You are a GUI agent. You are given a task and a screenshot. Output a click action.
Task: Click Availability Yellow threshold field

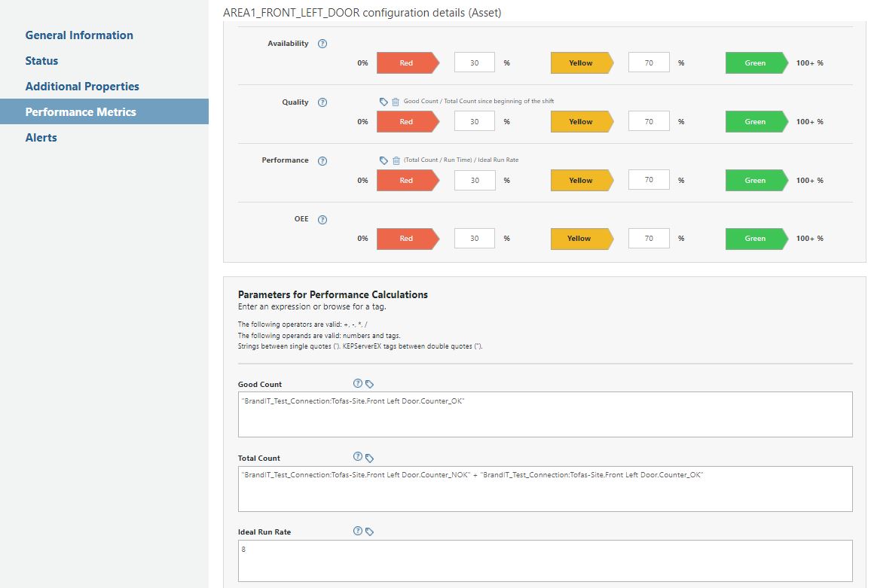(x=649, y=62)
